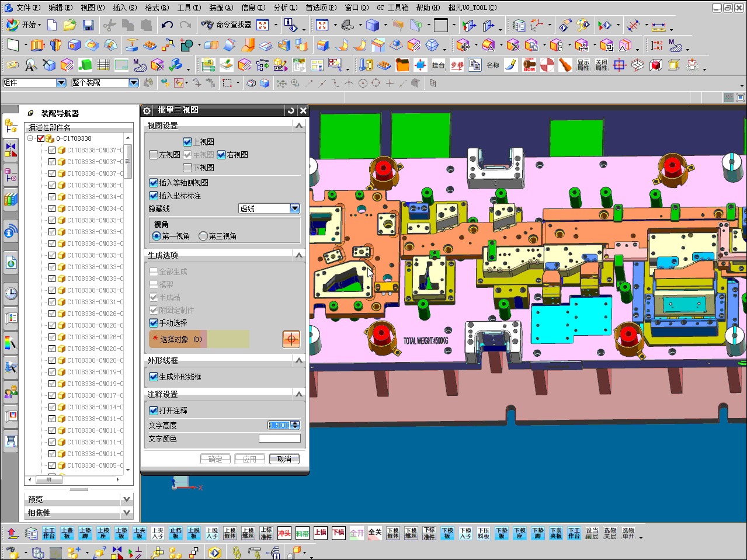Open the 命令查找器 binoculars icon
Screen dimensions: 747x560
(207, 25)
